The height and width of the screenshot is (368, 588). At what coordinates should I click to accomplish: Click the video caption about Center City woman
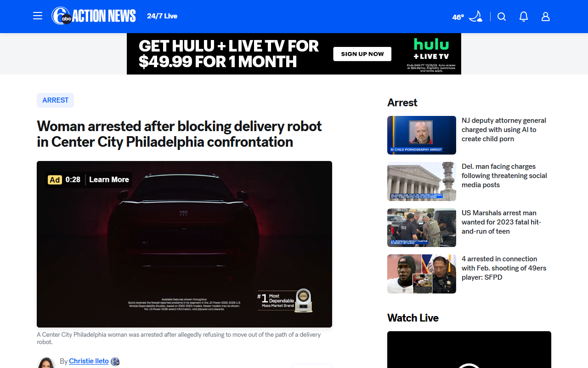point(179,338)
